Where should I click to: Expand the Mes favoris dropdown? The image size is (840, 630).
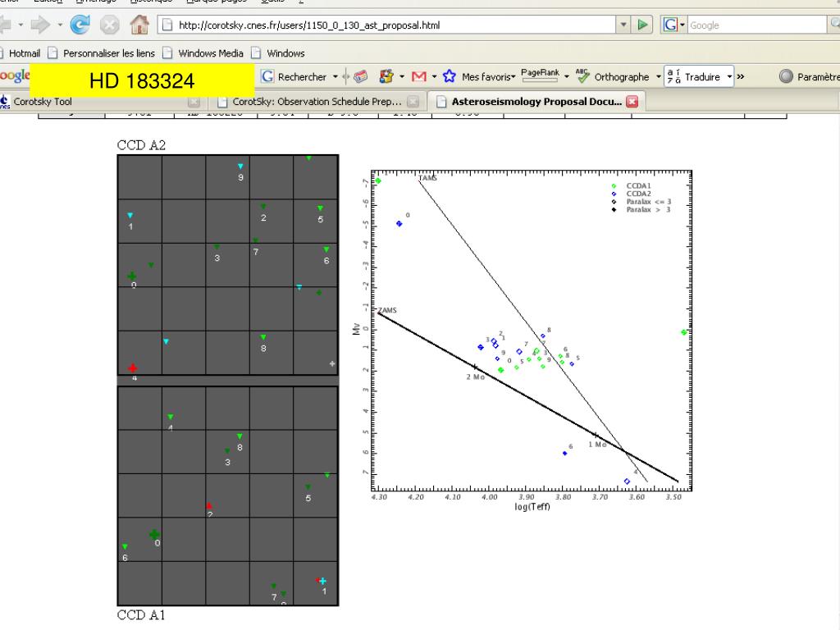tap(514, 76)
